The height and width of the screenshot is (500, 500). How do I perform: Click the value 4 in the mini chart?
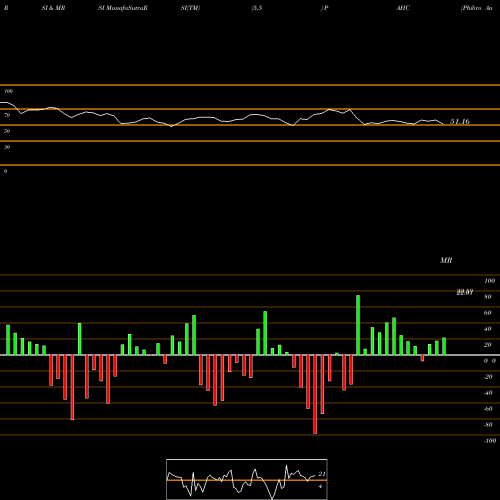coord(320,486)
